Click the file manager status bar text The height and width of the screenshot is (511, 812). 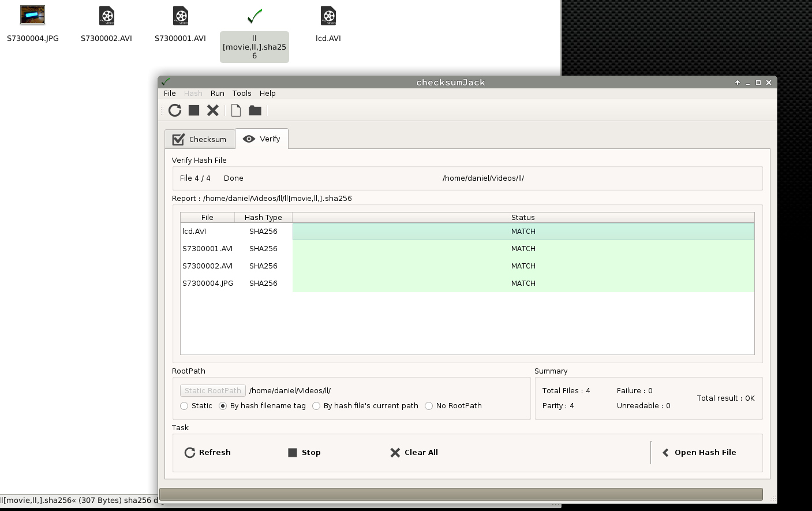point(79,501)
